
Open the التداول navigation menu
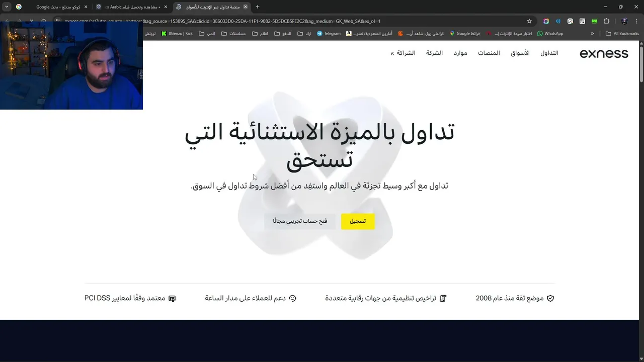point(549,53)
